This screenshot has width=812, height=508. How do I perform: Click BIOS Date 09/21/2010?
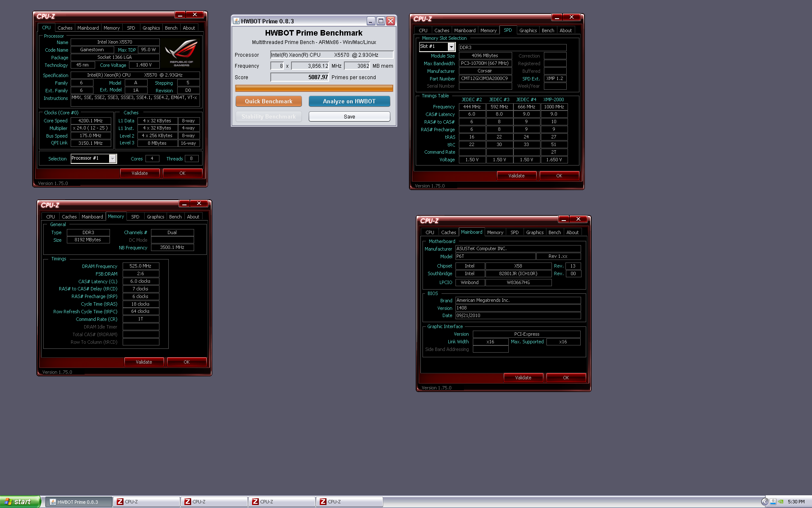tap(518, 316)
